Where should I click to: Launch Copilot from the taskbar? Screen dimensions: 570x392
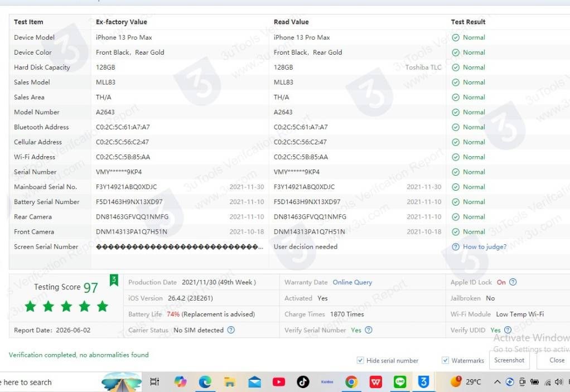pos(180,382)
